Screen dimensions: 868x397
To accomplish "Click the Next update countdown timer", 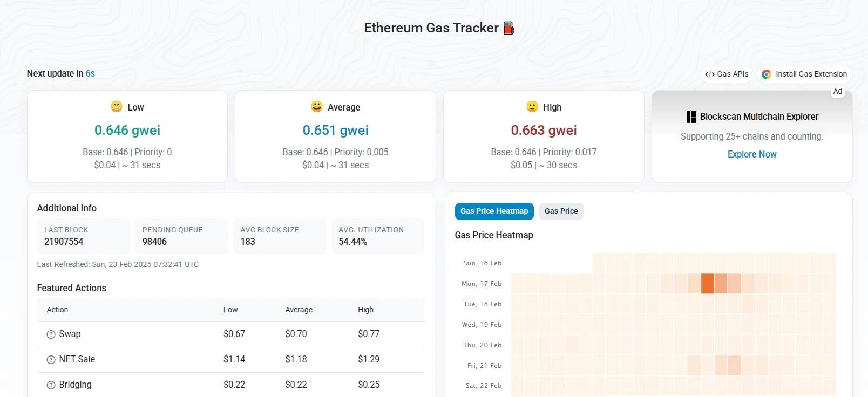I will (90, 73).
